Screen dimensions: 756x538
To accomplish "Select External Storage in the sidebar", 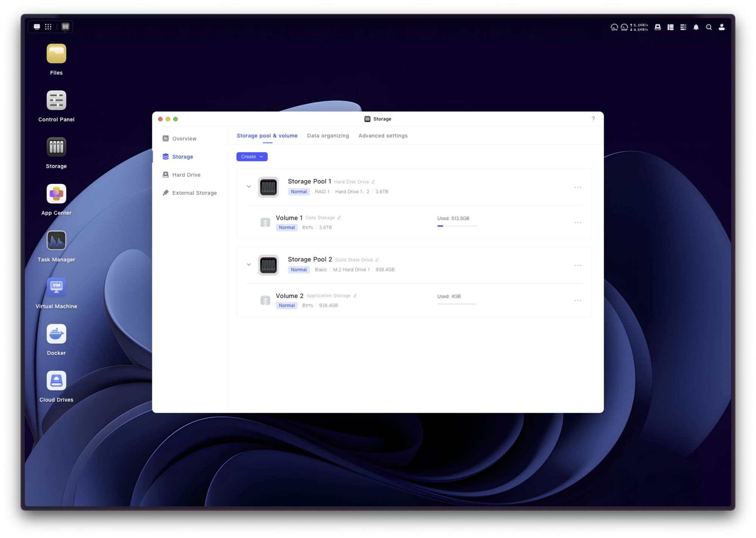I will tap(194, 193).
